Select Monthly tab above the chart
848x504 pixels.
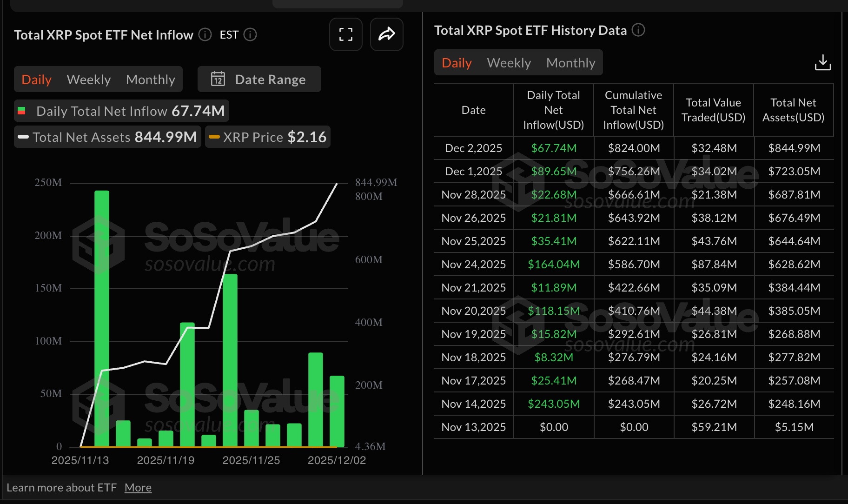click(150, 79)
